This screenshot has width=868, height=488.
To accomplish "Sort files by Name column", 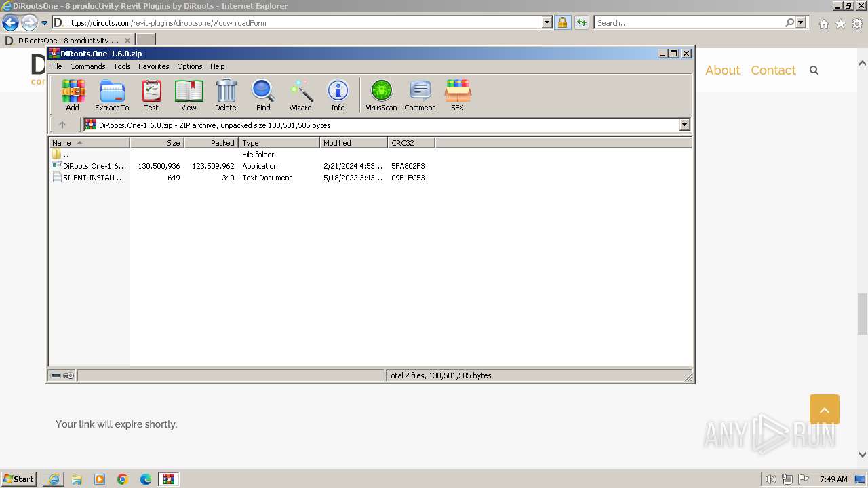I will click(89, 143).
